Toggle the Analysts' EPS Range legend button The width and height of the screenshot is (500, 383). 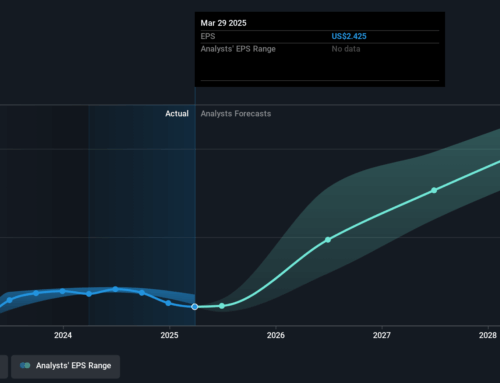click(65, 366)
